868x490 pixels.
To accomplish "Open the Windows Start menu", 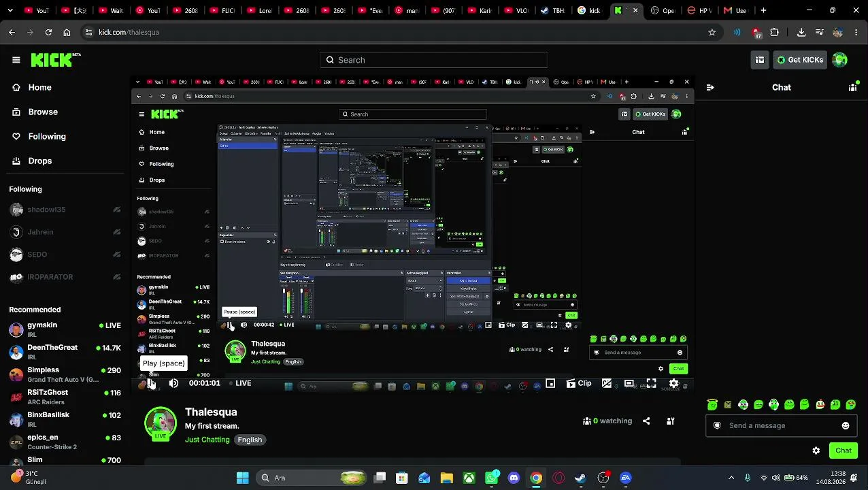I will tap(243, 478).
